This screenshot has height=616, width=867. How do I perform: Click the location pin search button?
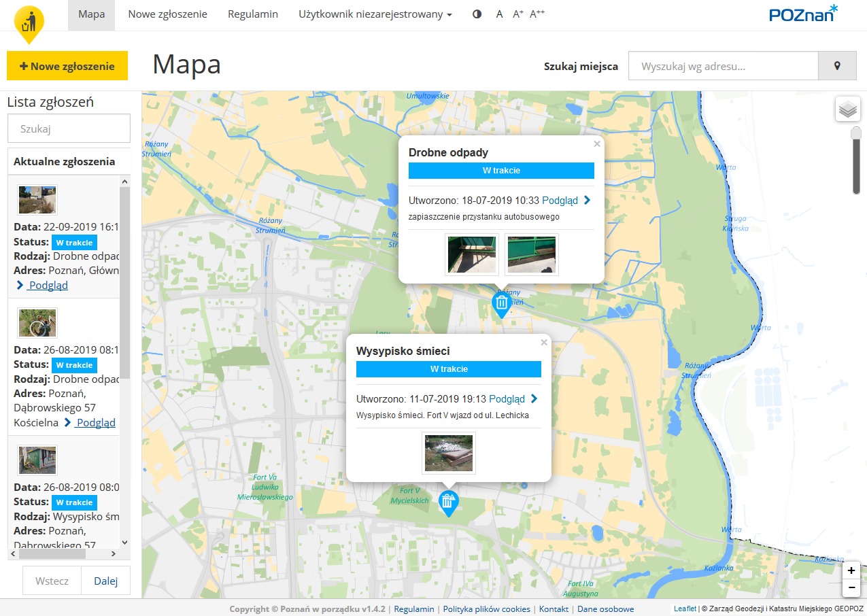pyautogui.click(x=837, y=67)
